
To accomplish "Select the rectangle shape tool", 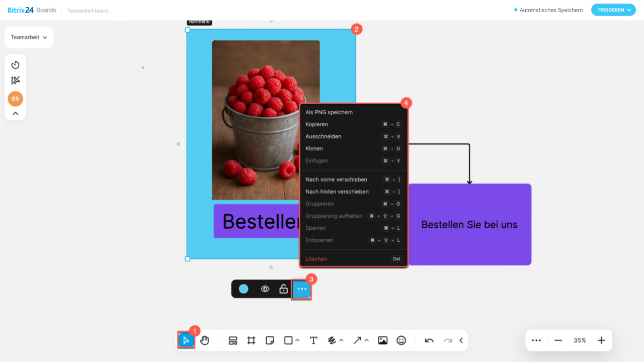I will 288,340.
